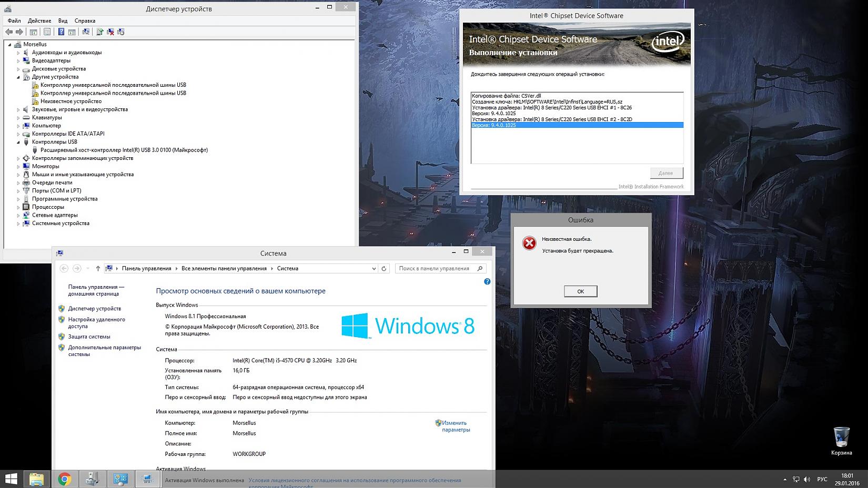Open the Действие menu
Image resolution: width=868 pixels, height=488 pixels.
pyautogui.click(x=39, y=21)
